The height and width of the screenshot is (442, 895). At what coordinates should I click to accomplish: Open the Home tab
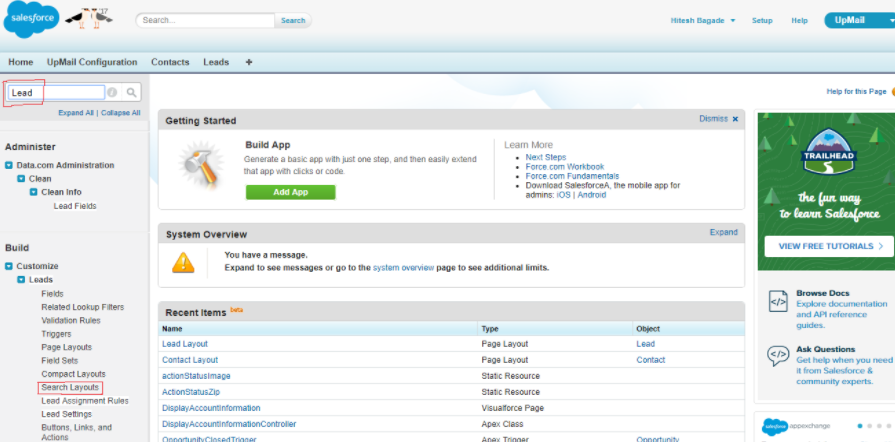[21, 62]
